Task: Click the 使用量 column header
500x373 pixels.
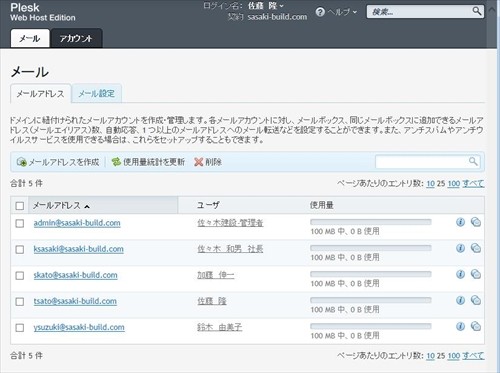Action: tap(322, 205)
